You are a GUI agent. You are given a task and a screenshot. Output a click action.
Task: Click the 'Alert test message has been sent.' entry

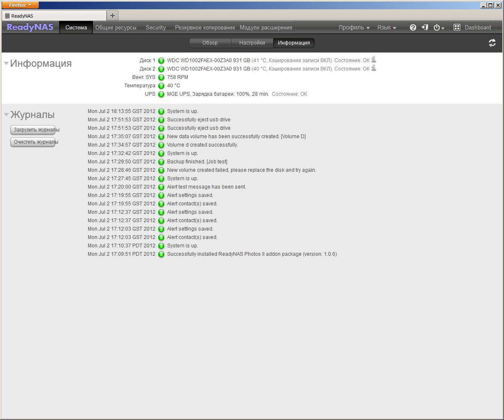coord(207,187)
